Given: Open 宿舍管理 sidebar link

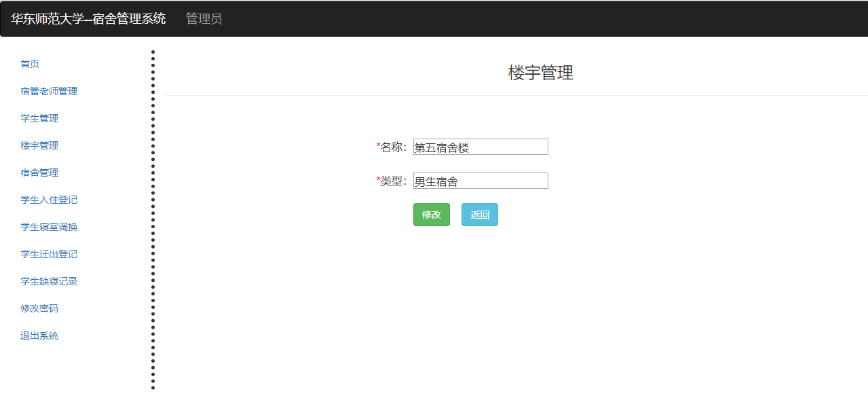Looking at the screenshot, I should point(39,173).
